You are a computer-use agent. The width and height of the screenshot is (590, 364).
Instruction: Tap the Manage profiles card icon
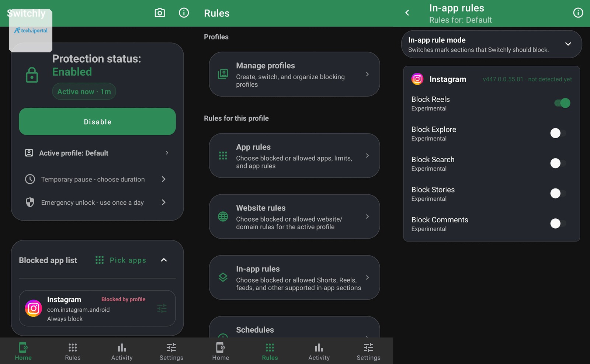coord(223,74)
